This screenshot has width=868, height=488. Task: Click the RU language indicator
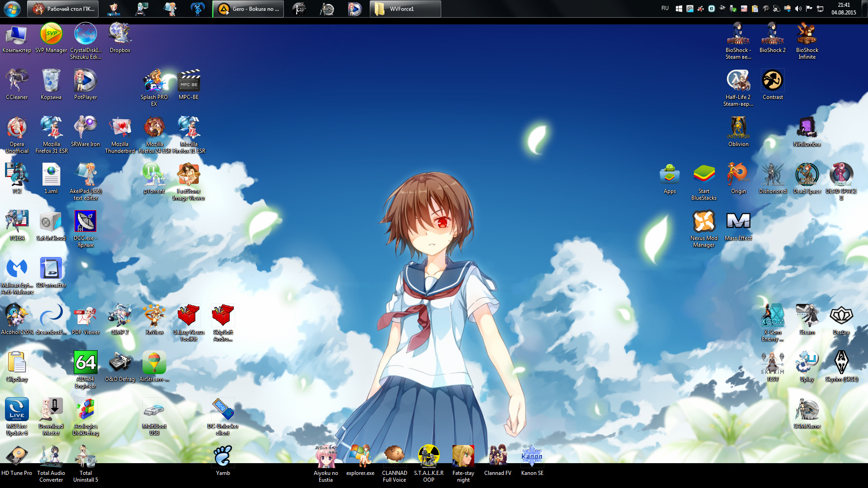(665, 9)
